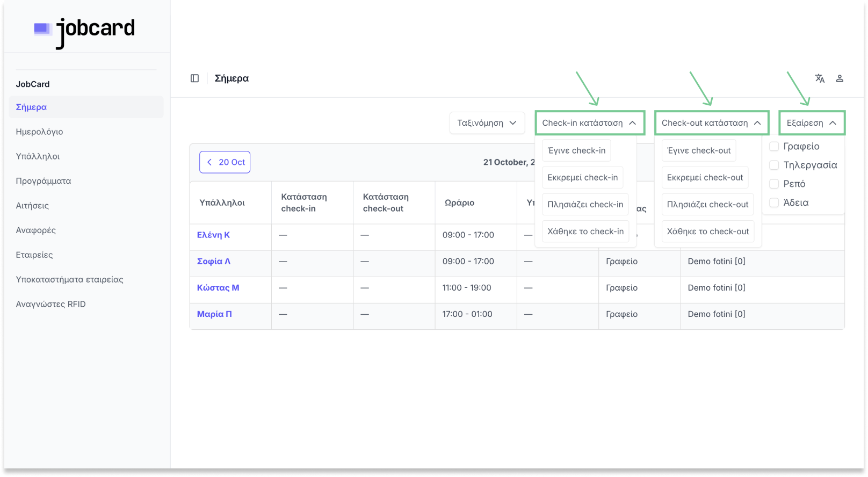Check the Γραφείο checkbox
This screenshot has height=477, width=868.
click(x=774, y=147)
